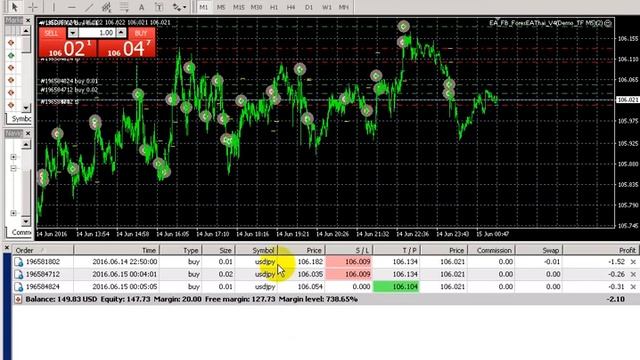The height and width of the screenshot is (360, 640).
Task: Collapse the expanded Navigator tree node
Action: [13, 168]
